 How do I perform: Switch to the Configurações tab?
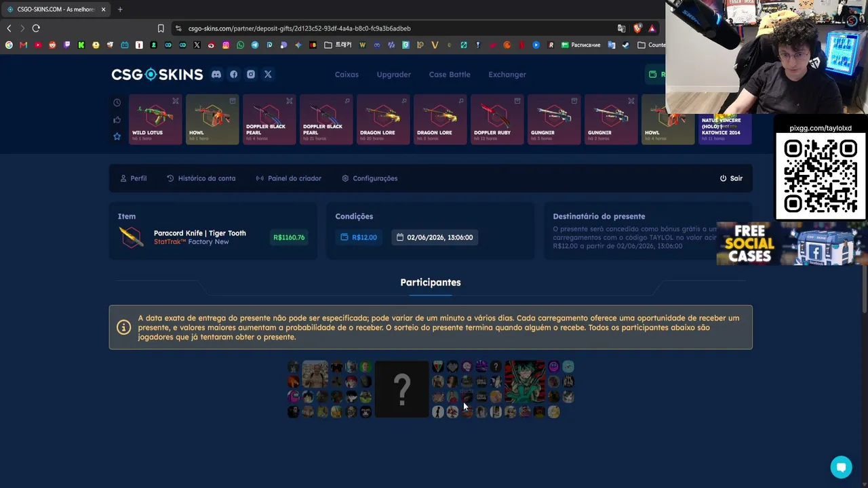pyautogui.click(x=370, y=178)
